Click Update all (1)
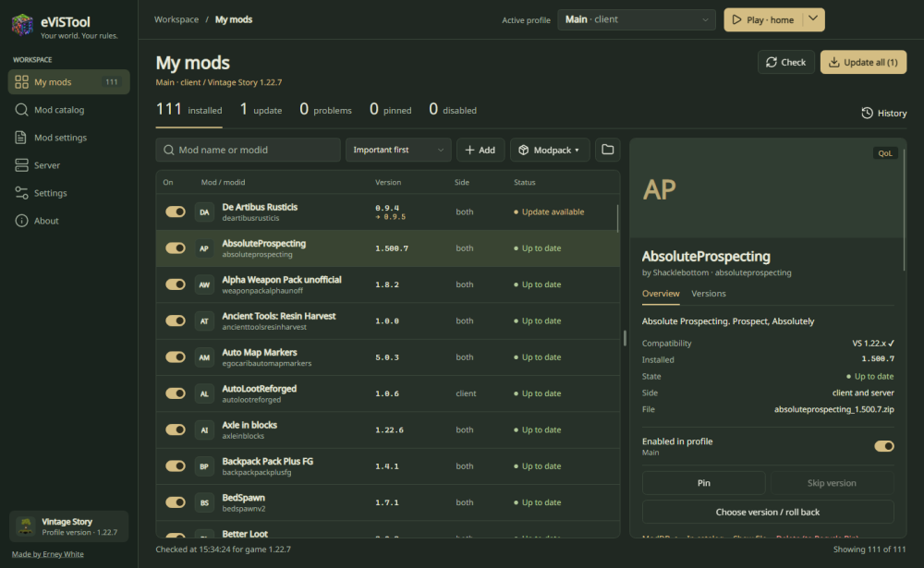 (x=863, y=62)
